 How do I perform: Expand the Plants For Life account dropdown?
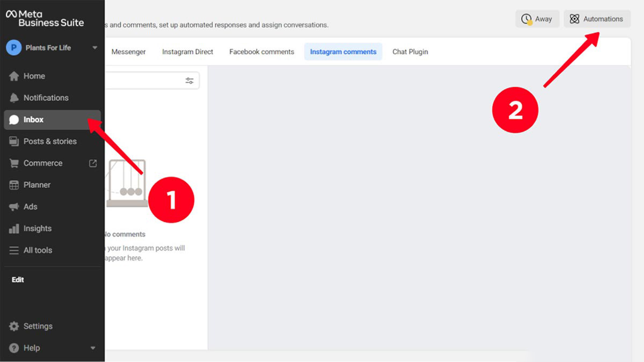pos(94,48)
